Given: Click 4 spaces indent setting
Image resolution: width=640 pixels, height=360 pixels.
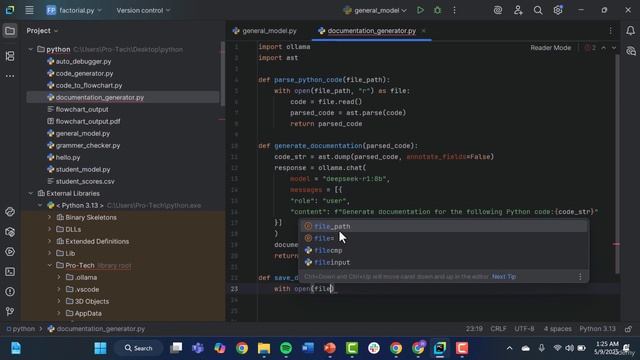Looking at the screenshot, I should [x=558, y=329].
